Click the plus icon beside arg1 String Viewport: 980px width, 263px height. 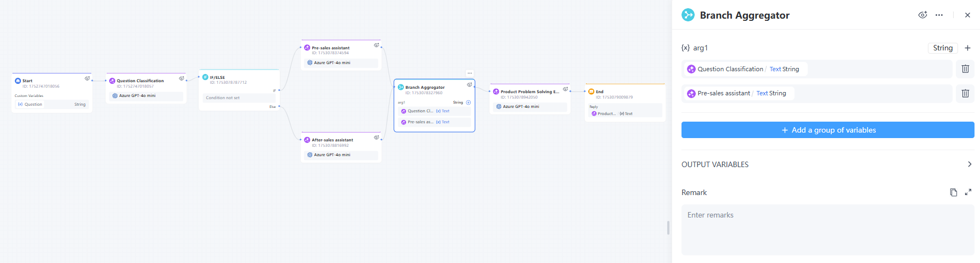pos(967,48)
